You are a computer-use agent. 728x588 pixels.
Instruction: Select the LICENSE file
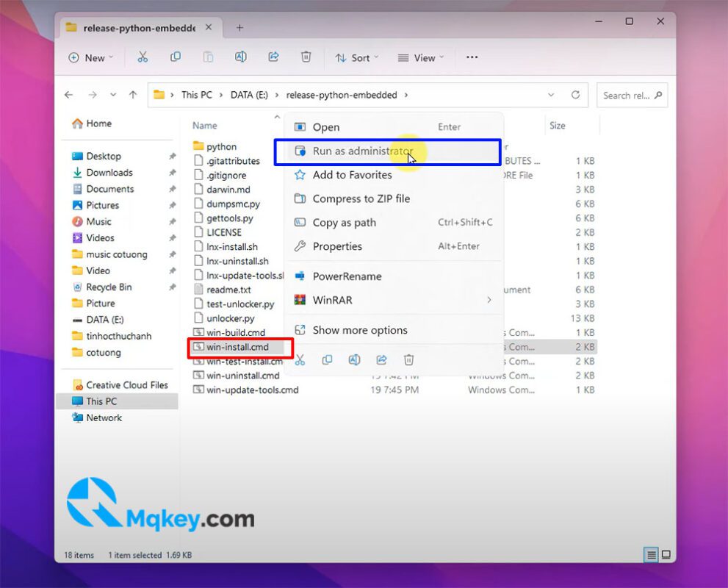click(x=217, y=232)
